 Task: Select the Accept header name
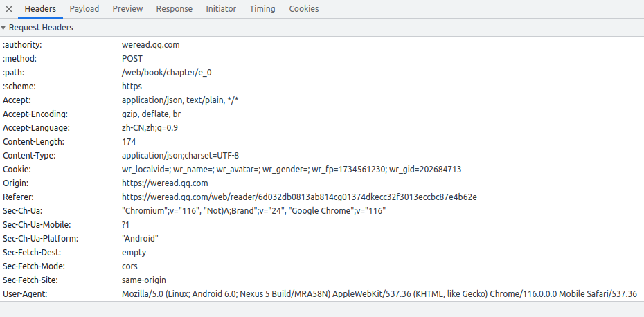click(17, 100)
